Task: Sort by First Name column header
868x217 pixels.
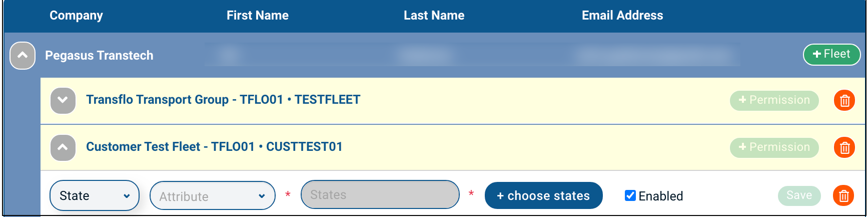Action: 257,16
